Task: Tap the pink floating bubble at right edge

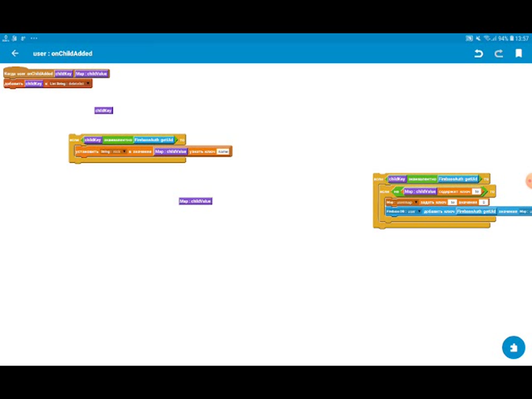Action: [529, 181]
